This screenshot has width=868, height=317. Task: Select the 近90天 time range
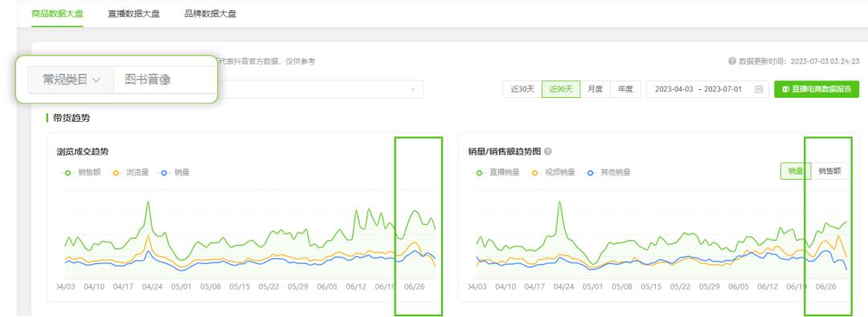tap(561, 89)
